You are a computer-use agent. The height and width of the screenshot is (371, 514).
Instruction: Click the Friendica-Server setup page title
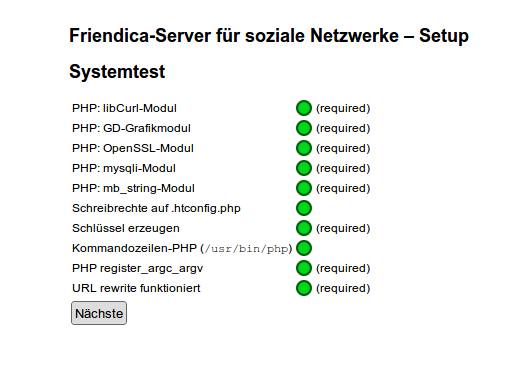[x=269, y=36]
